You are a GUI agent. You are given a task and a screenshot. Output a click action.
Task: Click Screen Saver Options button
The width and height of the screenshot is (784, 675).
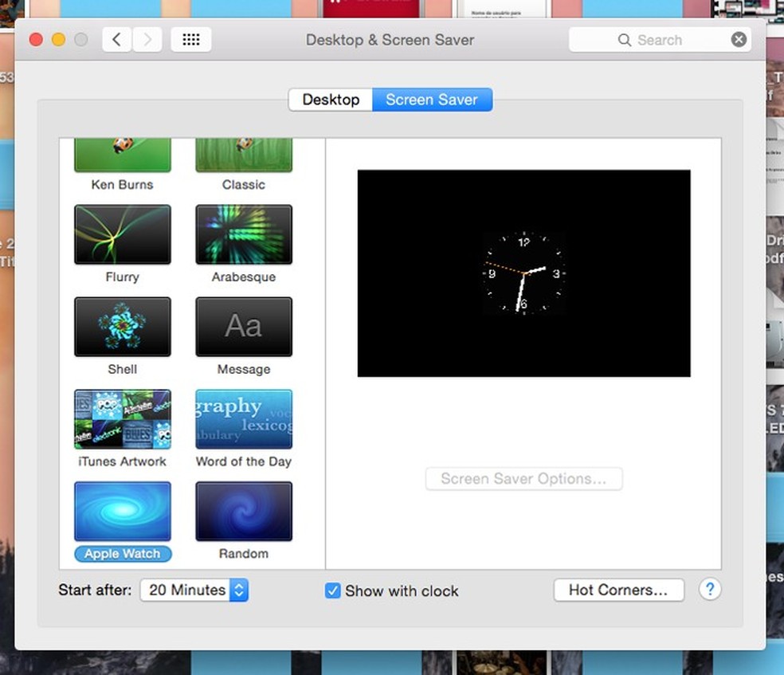coord(524,479)
